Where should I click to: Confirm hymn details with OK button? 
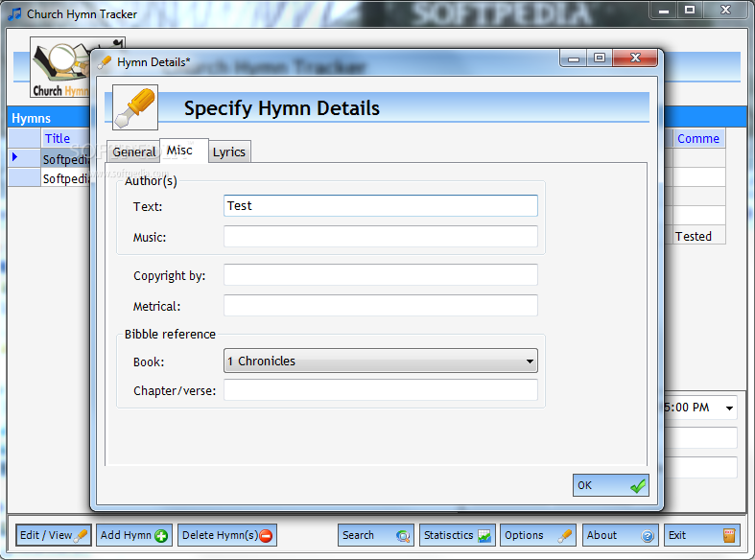click(610, 485)
